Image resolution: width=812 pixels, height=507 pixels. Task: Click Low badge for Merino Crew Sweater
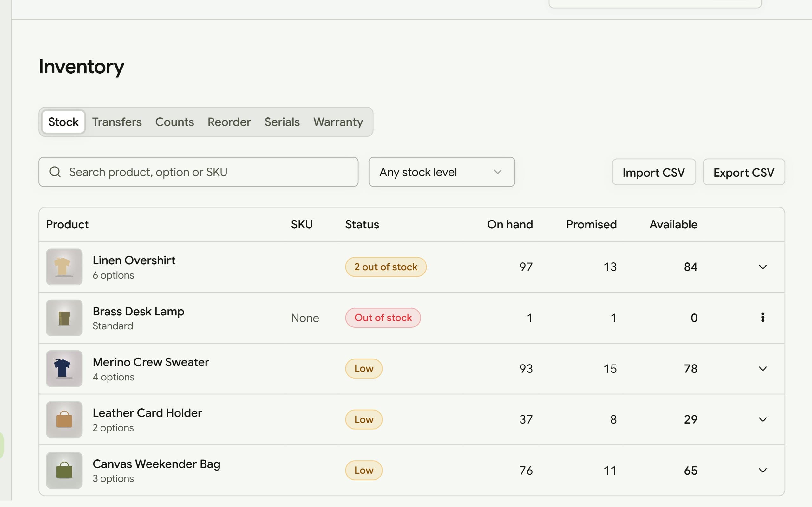(x=364, y=369)
